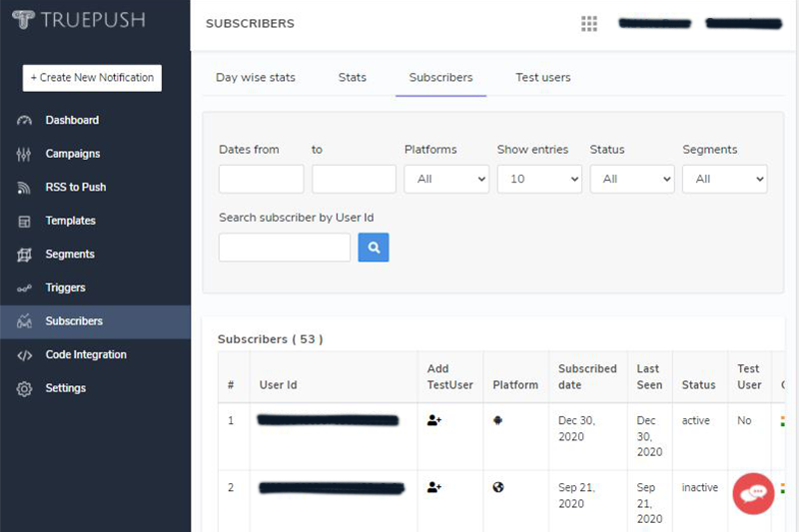Viewport: 799px width, 532px height.
Task: Switch to the Stats tab
Action: [353, 78]
